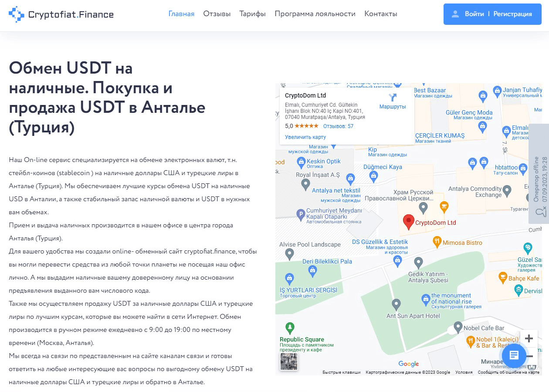Click the heading Обмен USDT на наличные
The image size is (549, 392).
point(107,98)
